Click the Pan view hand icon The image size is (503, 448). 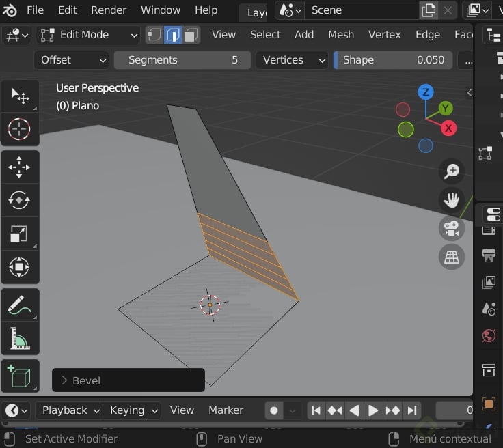[x=452, y=200]
